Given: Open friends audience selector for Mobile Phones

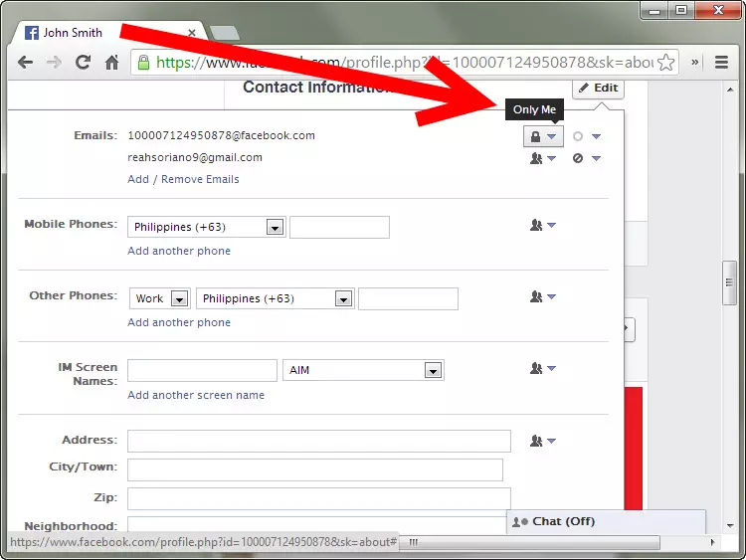Looking at the screenshot, I should tap(543, 226).
